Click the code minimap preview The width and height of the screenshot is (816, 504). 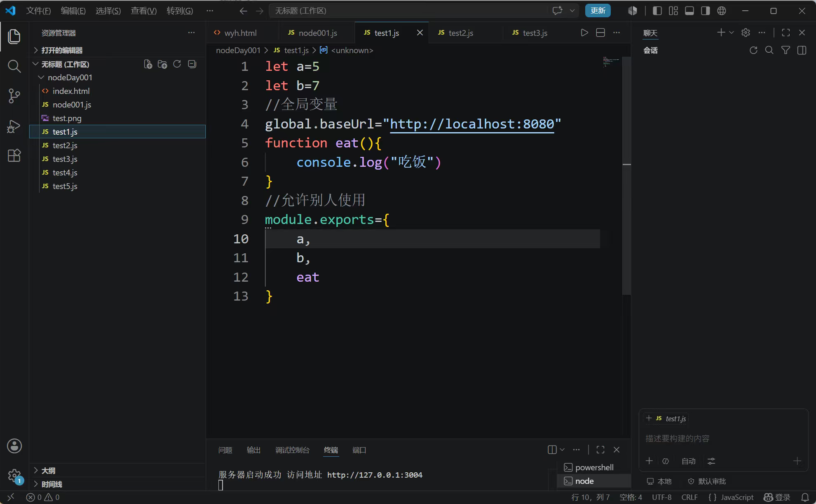[611, 61]
